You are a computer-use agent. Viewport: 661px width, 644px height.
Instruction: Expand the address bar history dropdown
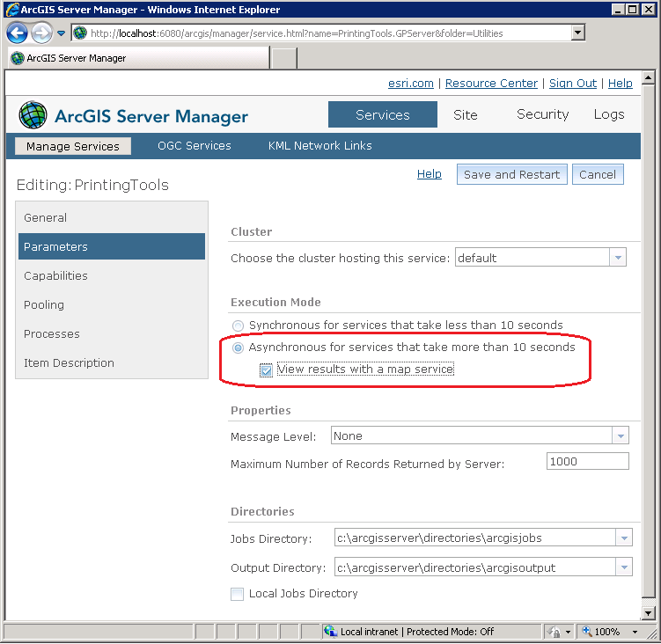[578, 33]
